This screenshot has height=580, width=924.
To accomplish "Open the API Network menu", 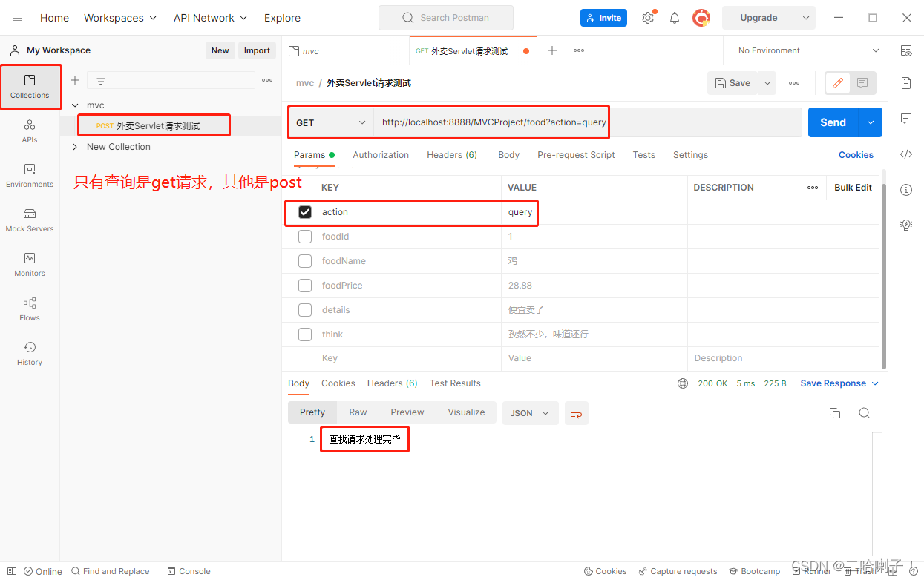I will 210,18.
